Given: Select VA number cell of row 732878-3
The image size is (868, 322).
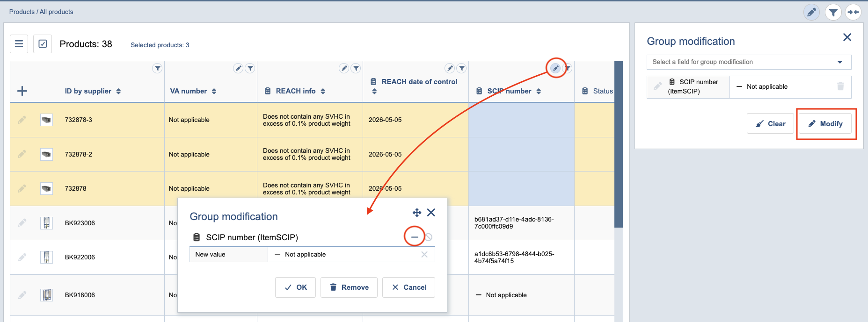Looking at the screenshot, I should [x=211, y=120].
